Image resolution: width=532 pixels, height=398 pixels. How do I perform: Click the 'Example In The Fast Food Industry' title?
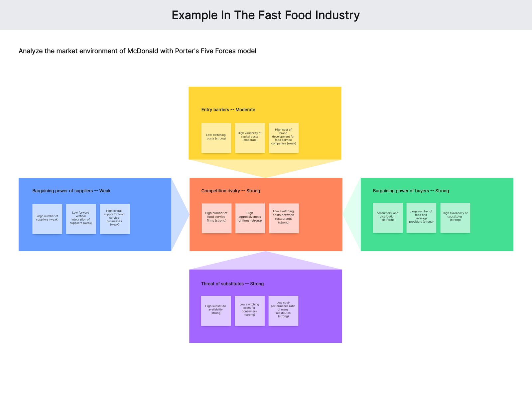tap(266, 15)
